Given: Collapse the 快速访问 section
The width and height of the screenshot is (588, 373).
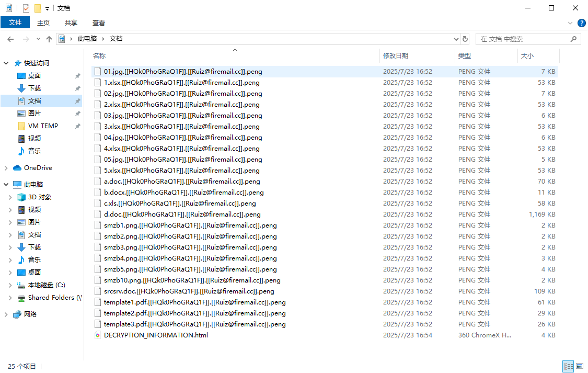Looking at the screenshot, I should (6, 63).
